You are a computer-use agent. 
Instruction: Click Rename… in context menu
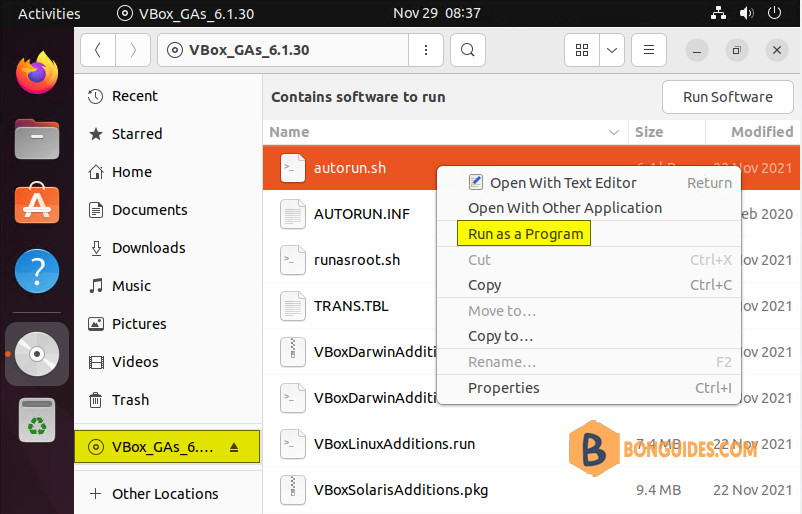coord(502,362)
